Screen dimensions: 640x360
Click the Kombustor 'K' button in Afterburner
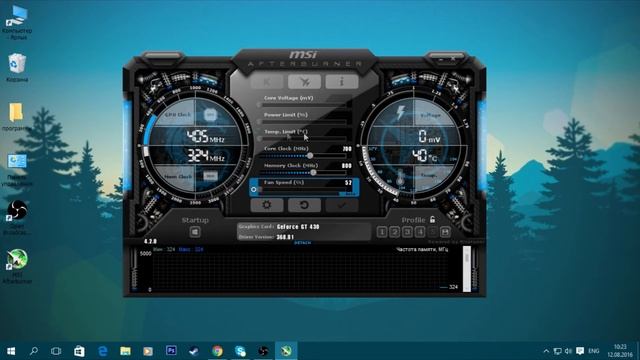coord(267,82)
